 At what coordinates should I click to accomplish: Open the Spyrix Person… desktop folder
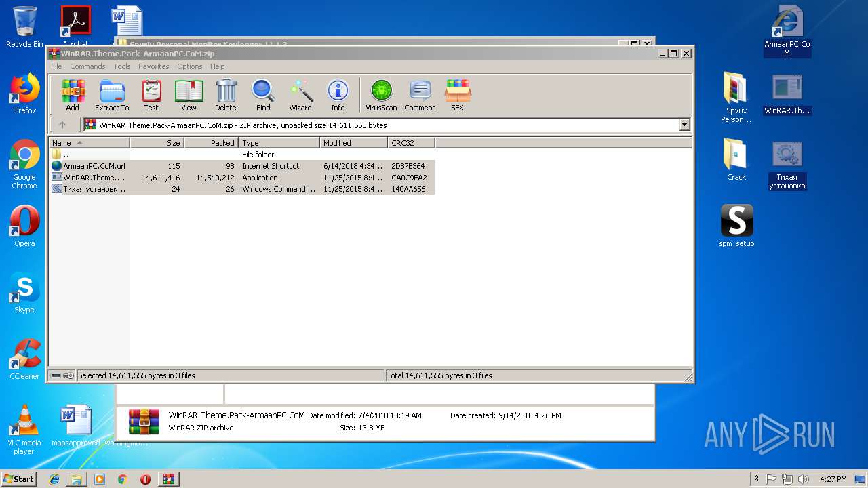736,98
